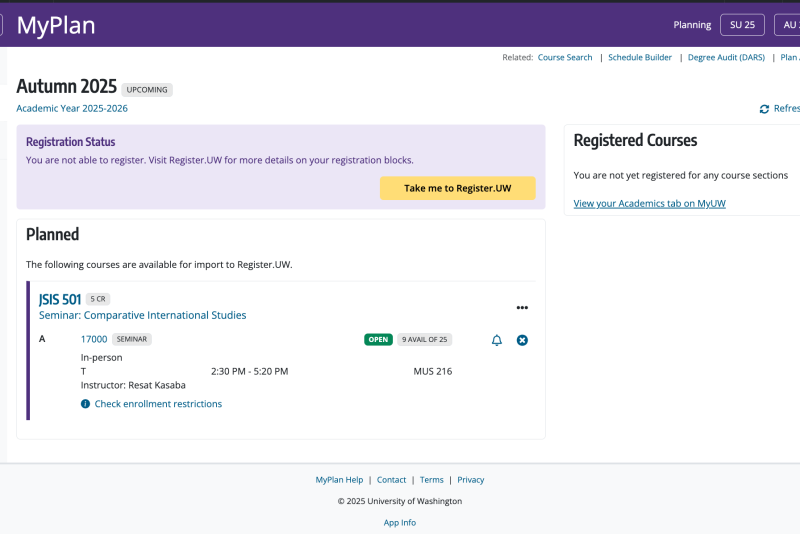Open the Planning navigation item
The width and height of the screenshot is (800, 534).
point(692,25)
